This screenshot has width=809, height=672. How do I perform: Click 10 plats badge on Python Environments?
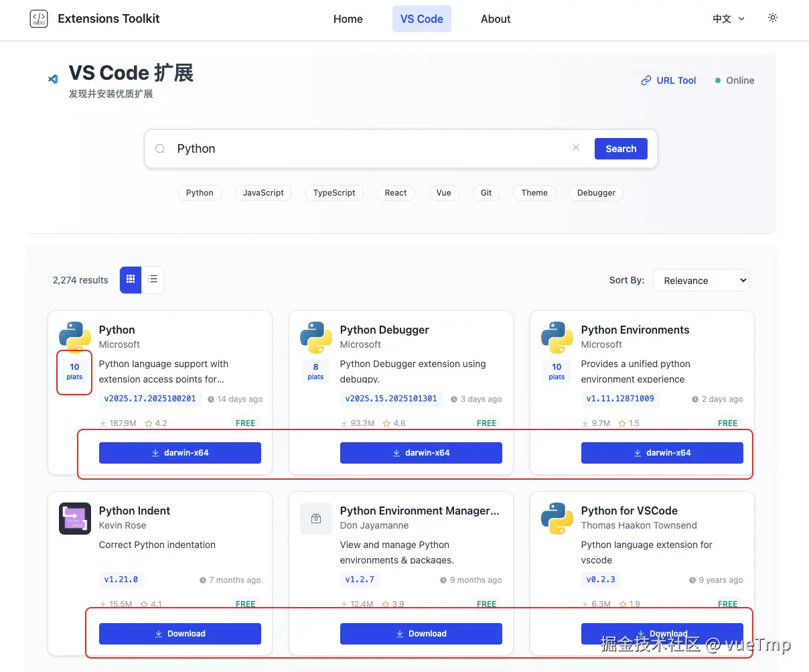[x=557, y=371]
